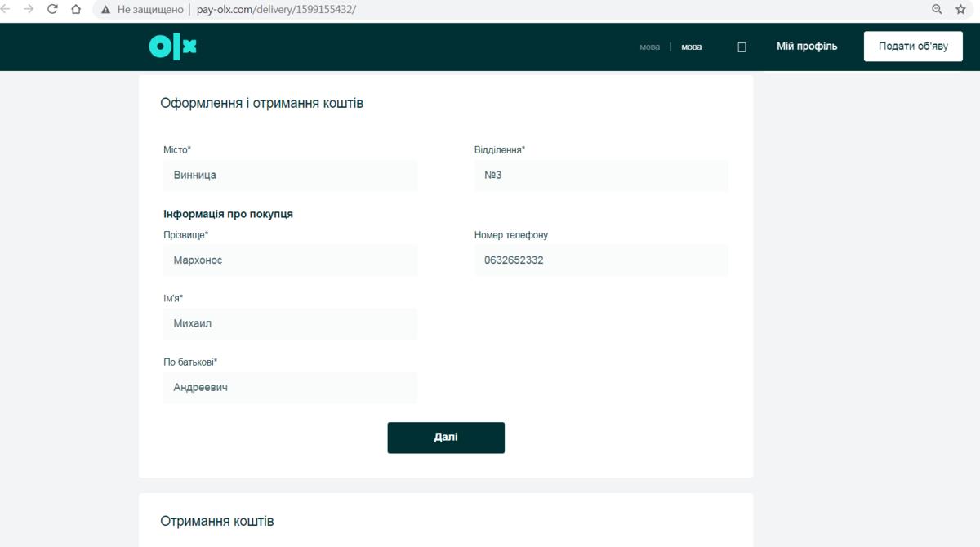Select the second highlighted мова language option
The height and width of the screenshot is (547, 980).
692,47
